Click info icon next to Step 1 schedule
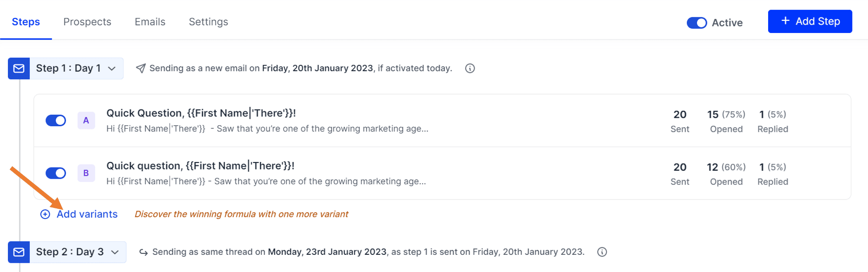Viewport: 868px width, 272px height. coord(470,69)
